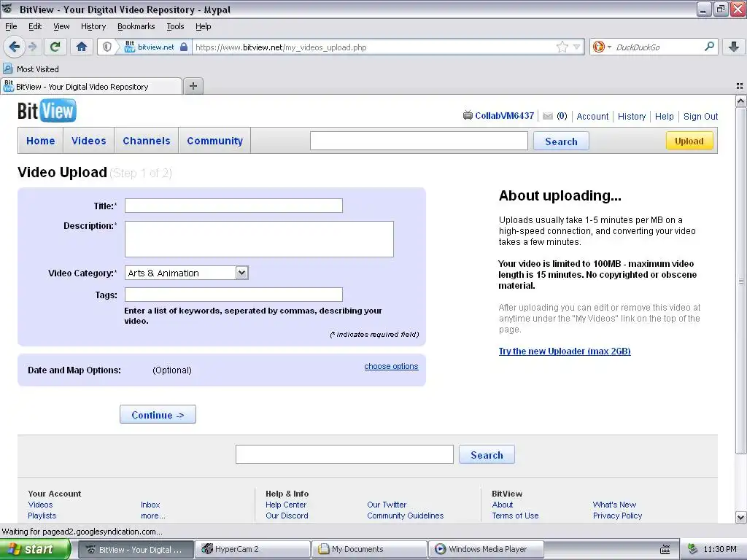Open the Privacy Policy footer link
Image resolution: width=747 pixels, height=560 pixels.
(617, 516)
